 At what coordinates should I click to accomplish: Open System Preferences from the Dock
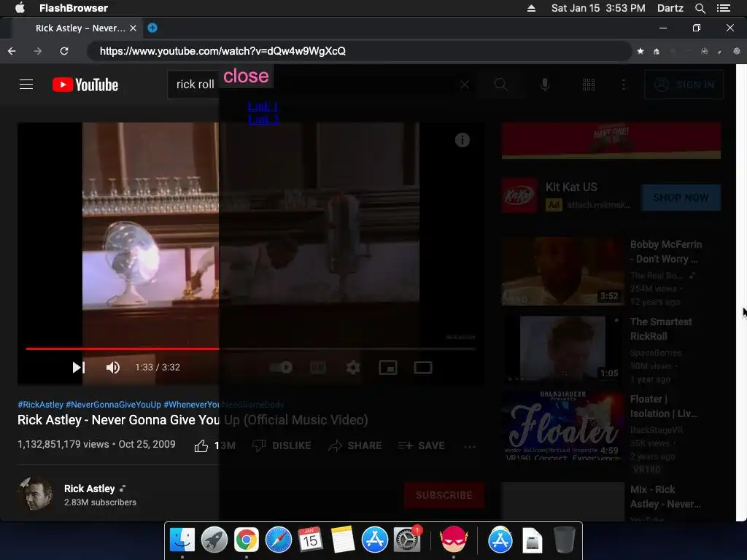[x=407, y=540]
